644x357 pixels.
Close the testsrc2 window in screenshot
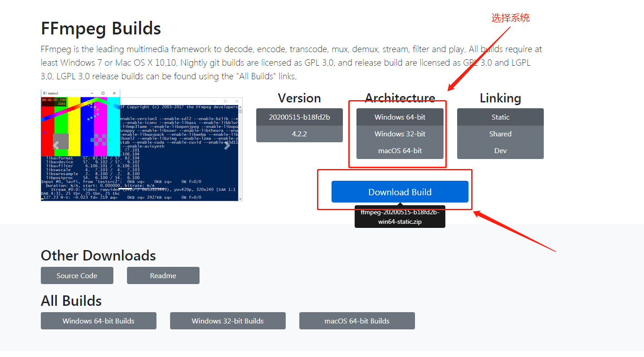click(114, 93)
